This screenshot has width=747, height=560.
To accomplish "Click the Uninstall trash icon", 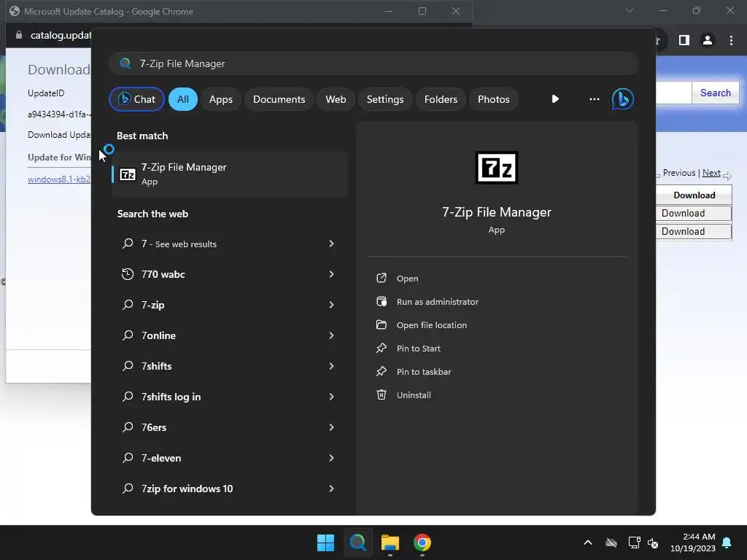I will (381, 394).
